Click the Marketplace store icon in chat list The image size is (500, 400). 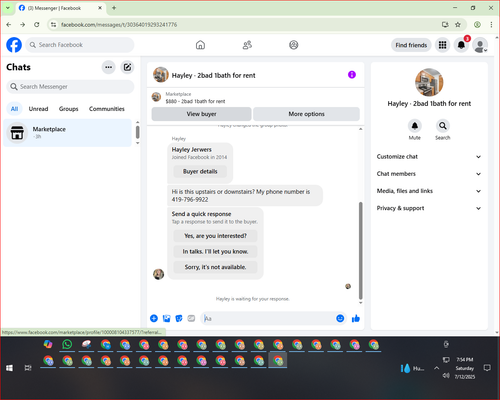point(17,132)
